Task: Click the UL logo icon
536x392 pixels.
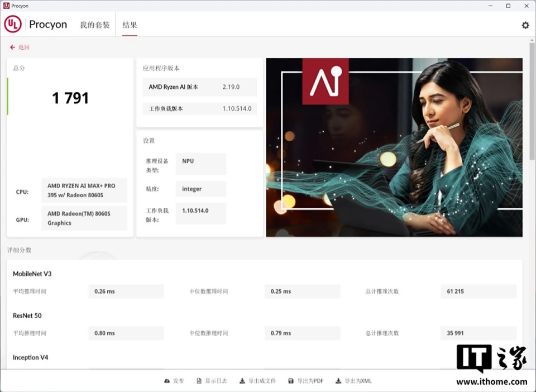Action: (x=12, y=25)
